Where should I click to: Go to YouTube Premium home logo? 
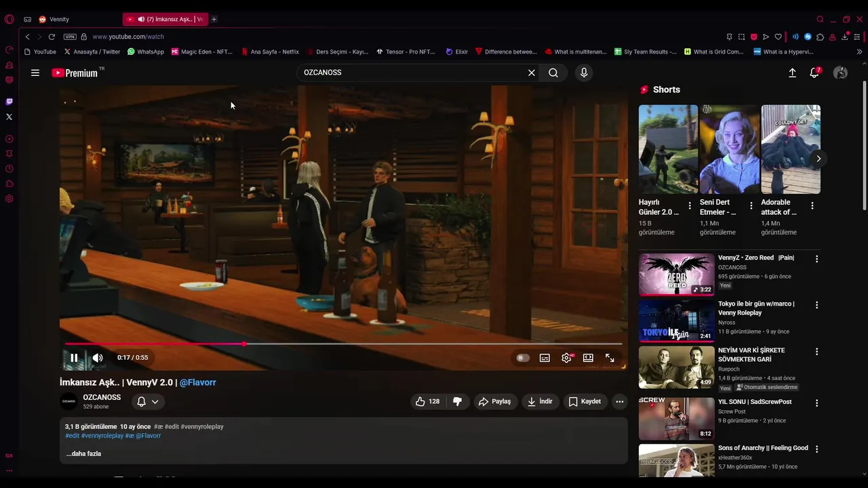[77, 73]
